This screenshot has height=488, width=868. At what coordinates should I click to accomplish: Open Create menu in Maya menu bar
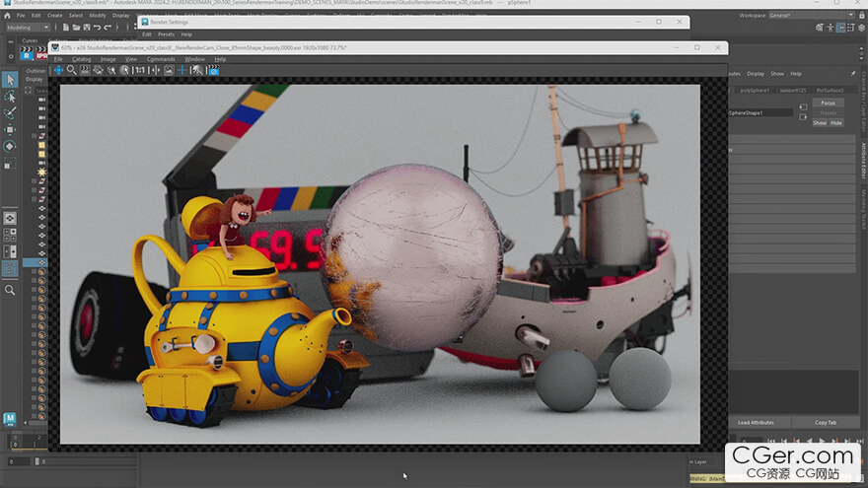pyautogui.click(x=55, y=16)
